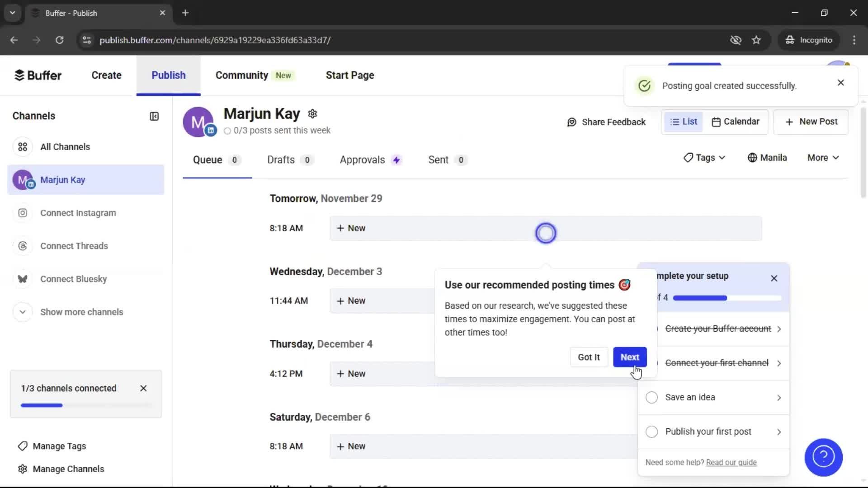Screen dimensions: 868x488
Task: Open the Read our guide link
Action: [x=731, y=462]
